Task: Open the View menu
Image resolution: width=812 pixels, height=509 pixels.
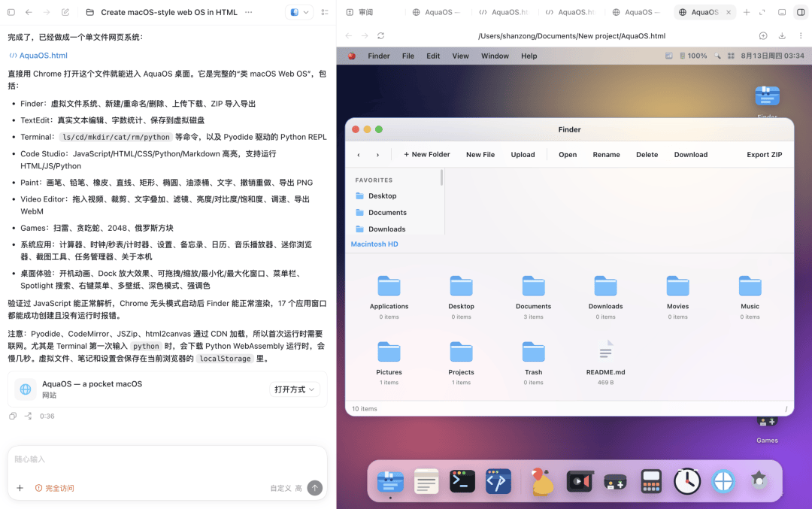Action: (x=460, y=56)
